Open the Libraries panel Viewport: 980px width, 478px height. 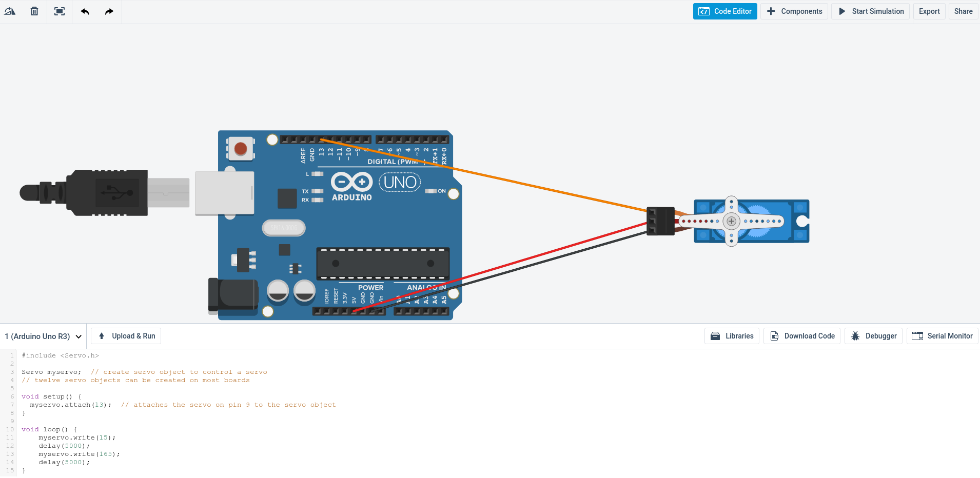click(732, 336)
